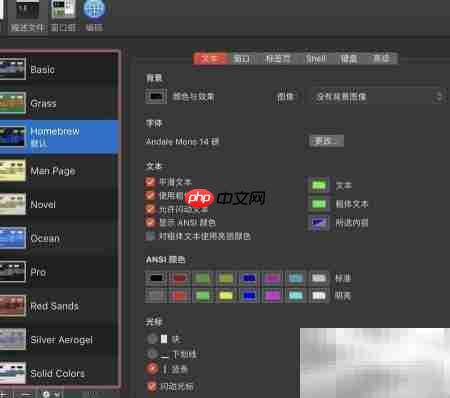Image resolution: width=450 pixels, height=398 pixels.
Task: Select the Basic profile thumbnail
Action: pyautogui.click(x=12, y=69)
